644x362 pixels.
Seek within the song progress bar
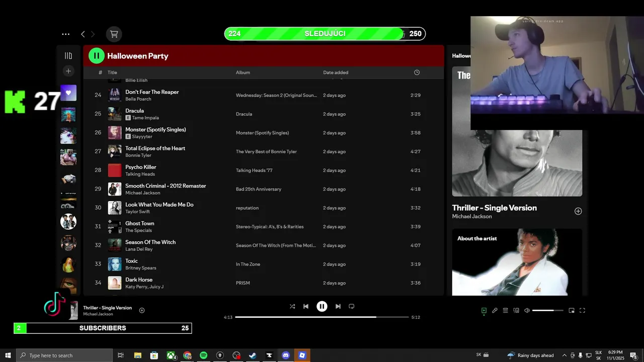pos(322,317)
